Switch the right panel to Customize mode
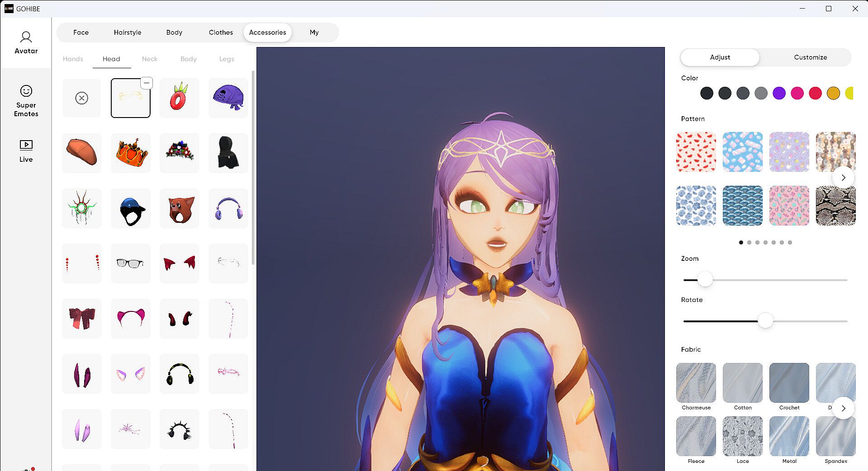This screenshot has width=868, height=471. (x=811, y=57)
